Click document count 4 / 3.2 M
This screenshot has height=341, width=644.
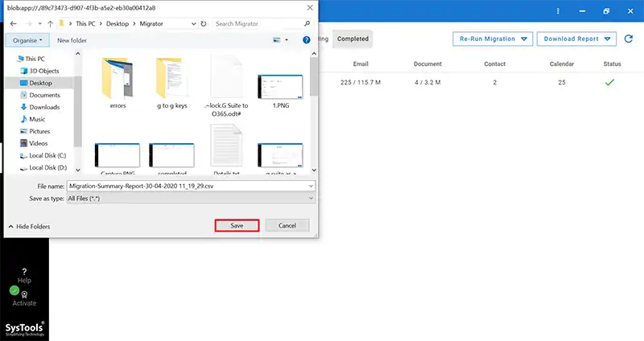(x=427, y=83)
